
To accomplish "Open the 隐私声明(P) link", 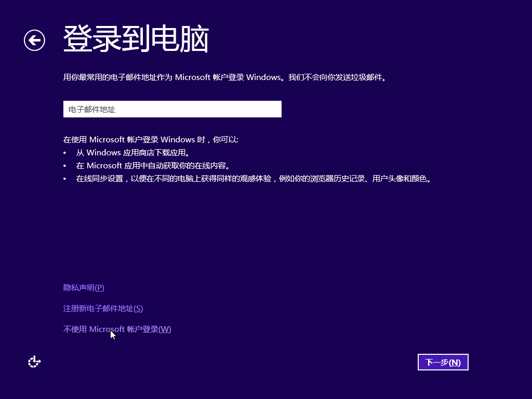I will point(84,288).
